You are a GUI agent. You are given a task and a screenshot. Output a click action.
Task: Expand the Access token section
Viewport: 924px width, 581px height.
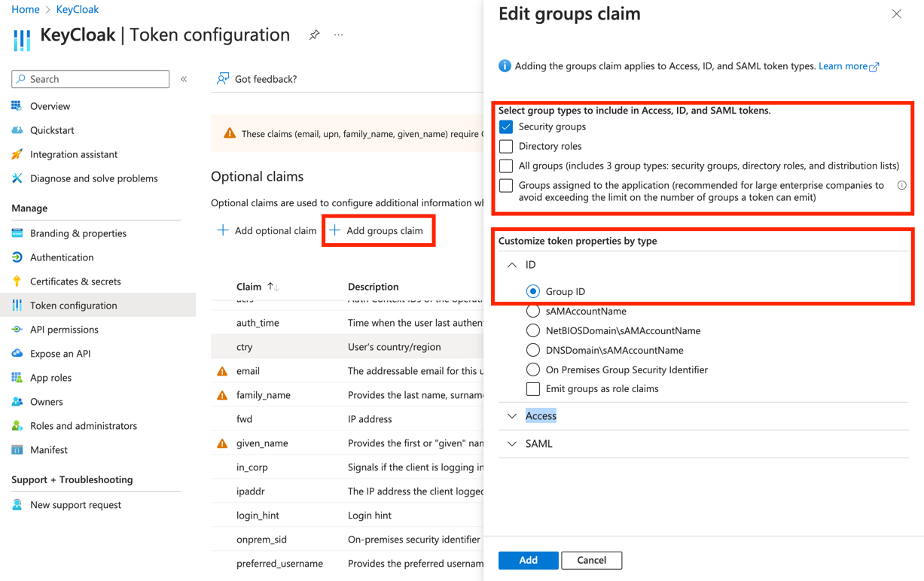[x=512, y=416]
